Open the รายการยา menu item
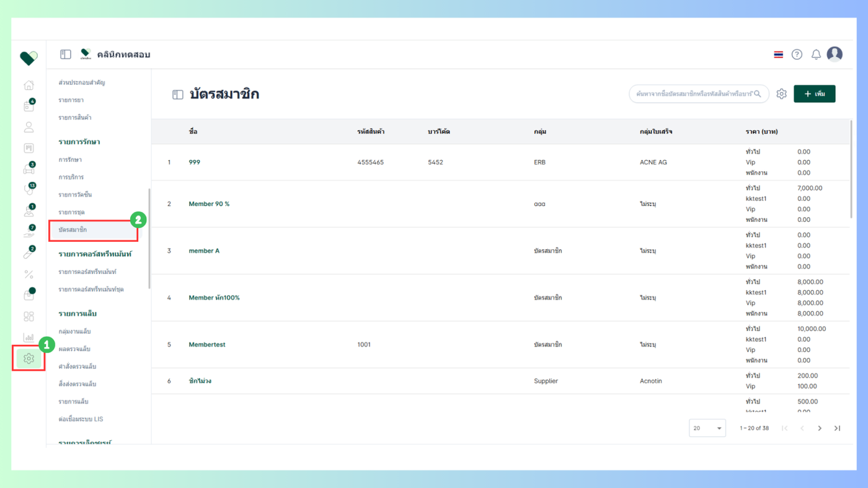868x488 pixels. (71, 100)
